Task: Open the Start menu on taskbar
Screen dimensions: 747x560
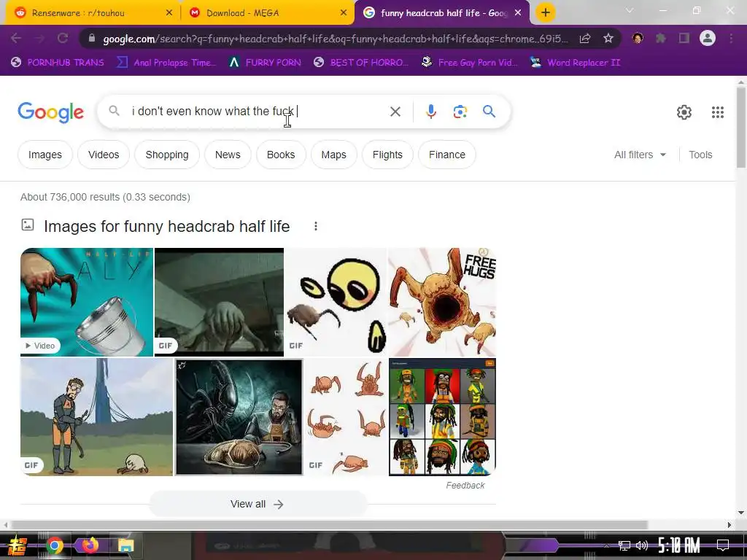Action: (x=18, y=545)
